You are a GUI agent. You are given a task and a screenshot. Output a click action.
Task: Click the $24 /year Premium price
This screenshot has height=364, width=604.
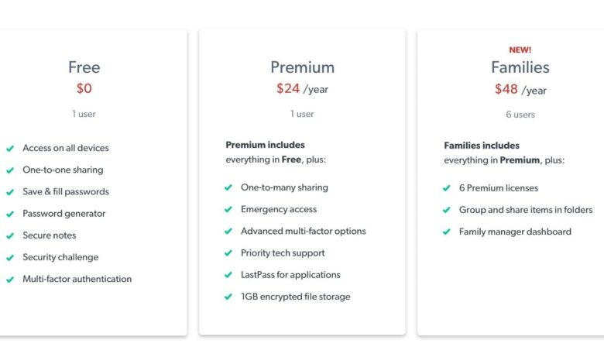[x=302, y=89]
